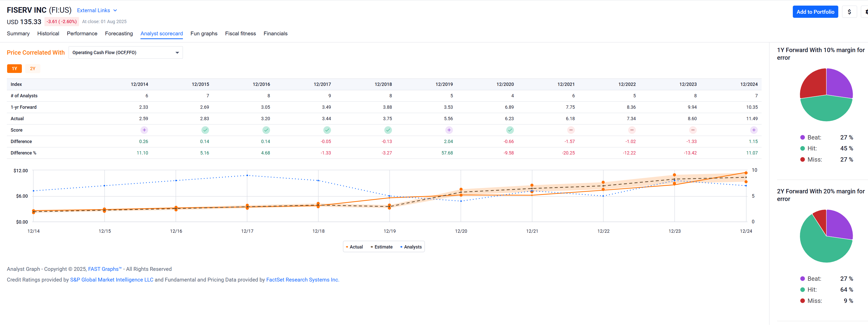Click the -20.25 difference percent cell
The height and width of the screenshot is (327, 868).
568,153
